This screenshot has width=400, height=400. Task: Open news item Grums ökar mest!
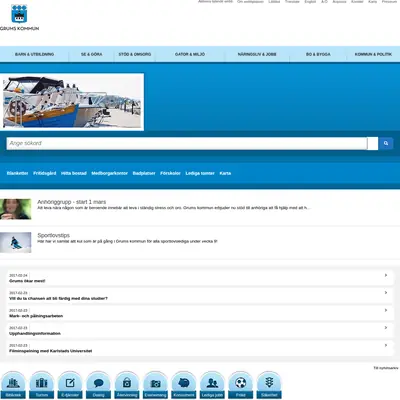[x=27, y=281]
